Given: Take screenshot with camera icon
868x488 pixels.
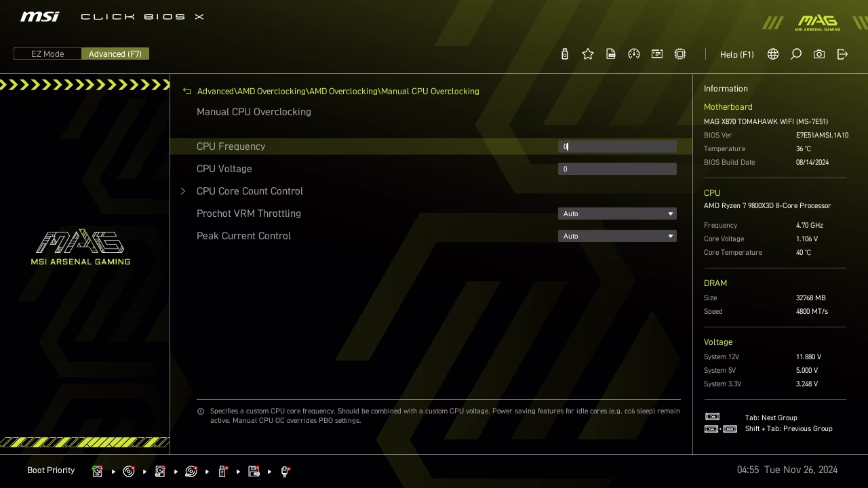Looking at the screenshot, I should 819,54.
